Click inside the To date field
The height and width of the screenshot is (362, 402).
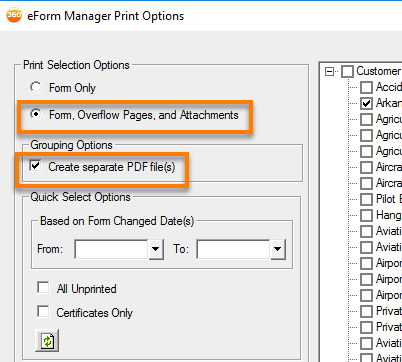click(233, 249)
